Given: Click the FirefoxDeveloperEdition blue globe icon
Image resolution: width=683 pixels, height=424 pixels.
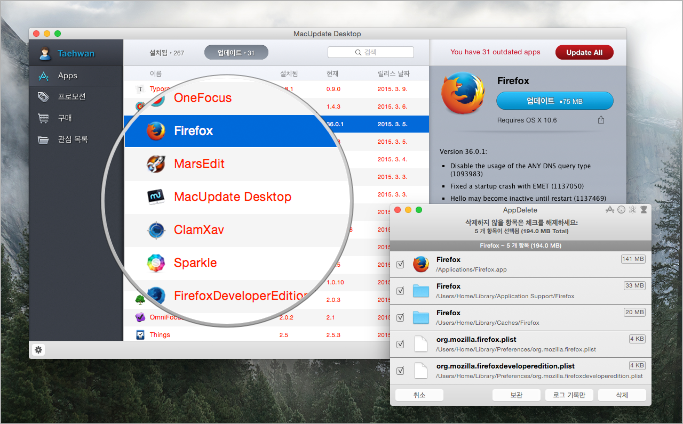Looking at the screenshot, I should point(156,295).
